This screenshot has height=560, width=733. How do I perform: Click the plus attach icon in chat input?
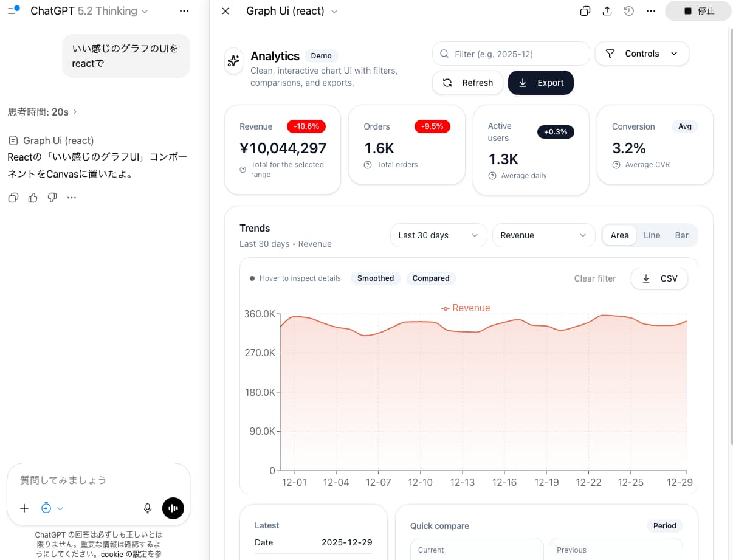[24, 508]
